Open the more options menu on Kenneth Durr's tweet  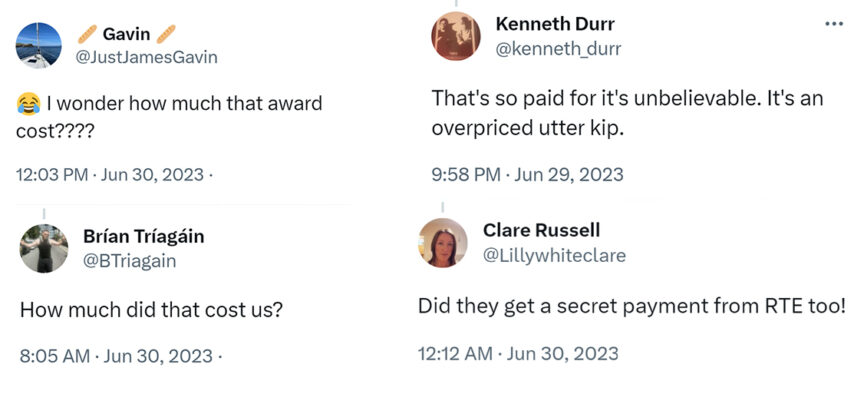833,23
